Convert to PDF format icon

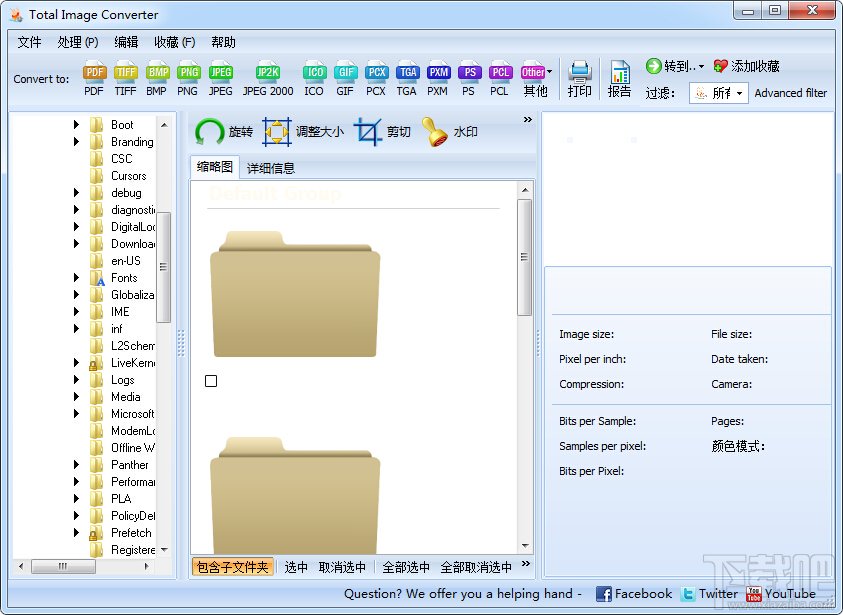coord(94,78)
